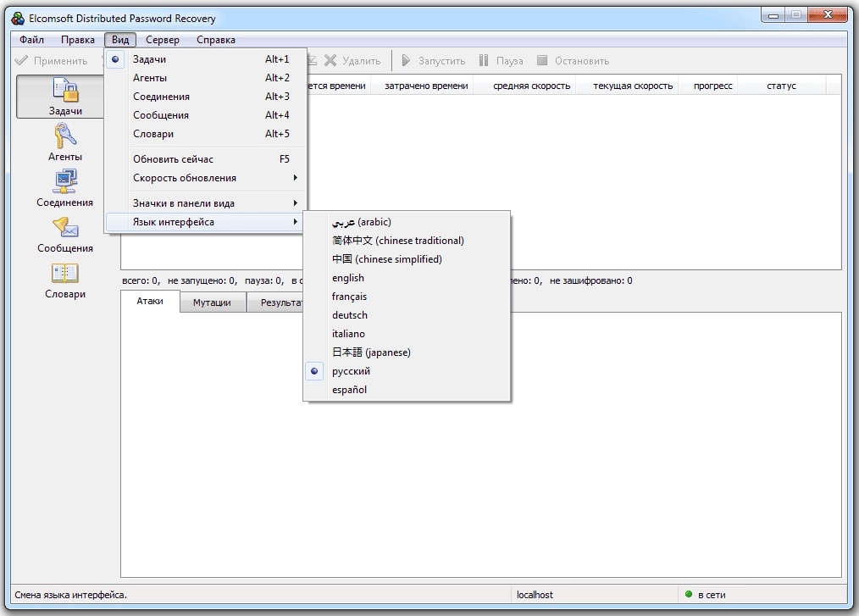
Task: Open the Задачи sidebar icon
Action: tap(65, 90)
